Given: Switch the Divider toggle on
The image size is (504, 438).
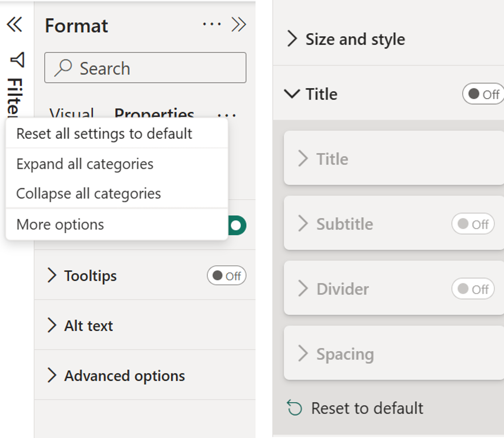Looking at the screenshot, I should (472, 289).
